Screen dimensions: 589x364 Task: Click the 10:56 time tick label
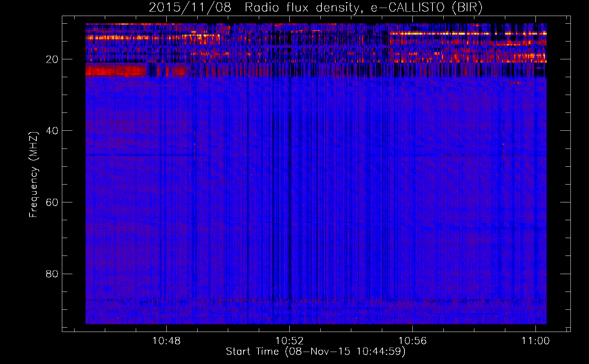412,341
